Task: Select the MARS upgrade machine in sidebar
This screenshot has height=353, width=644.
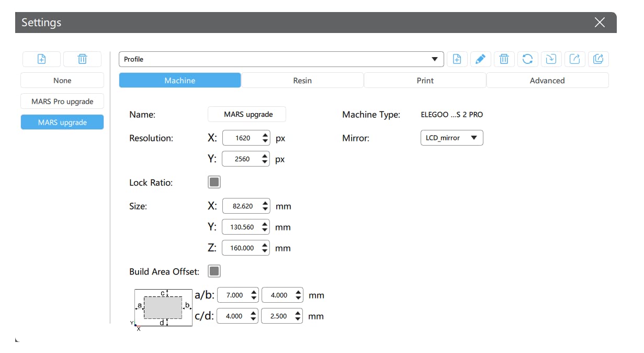Action: click(62, 123)
